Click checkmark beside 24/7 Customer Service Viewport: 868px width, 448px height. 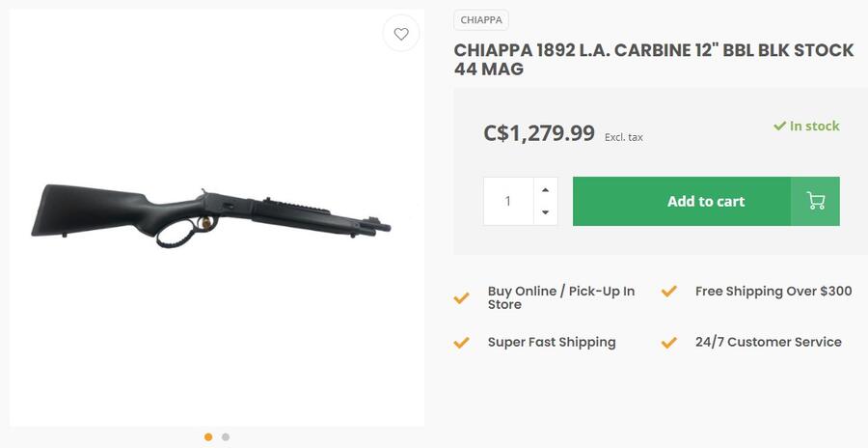click(669, 343)
